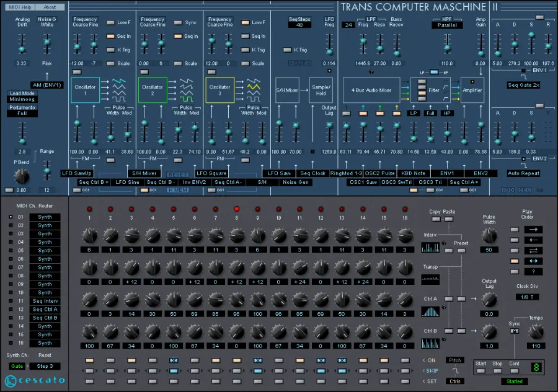Open Portamento Full dropdown
The height and width of the screenshot is (392, 558).
22,113
